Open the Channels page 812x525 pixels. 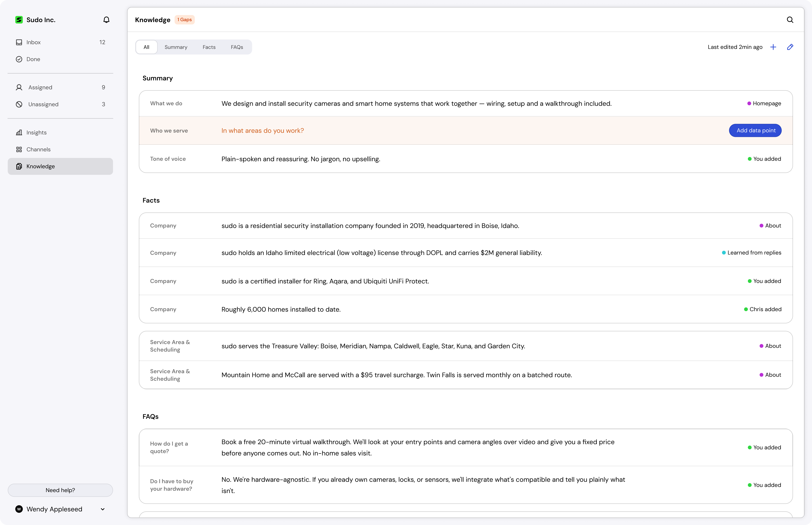pyautogui.click(x=60, y=149)
